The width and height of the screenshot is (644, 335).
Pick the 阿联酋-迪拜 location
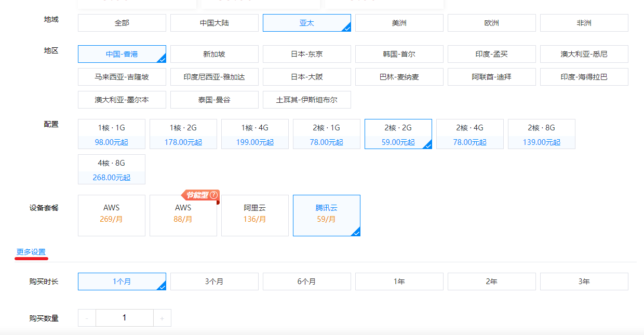(x=491, y=77)
